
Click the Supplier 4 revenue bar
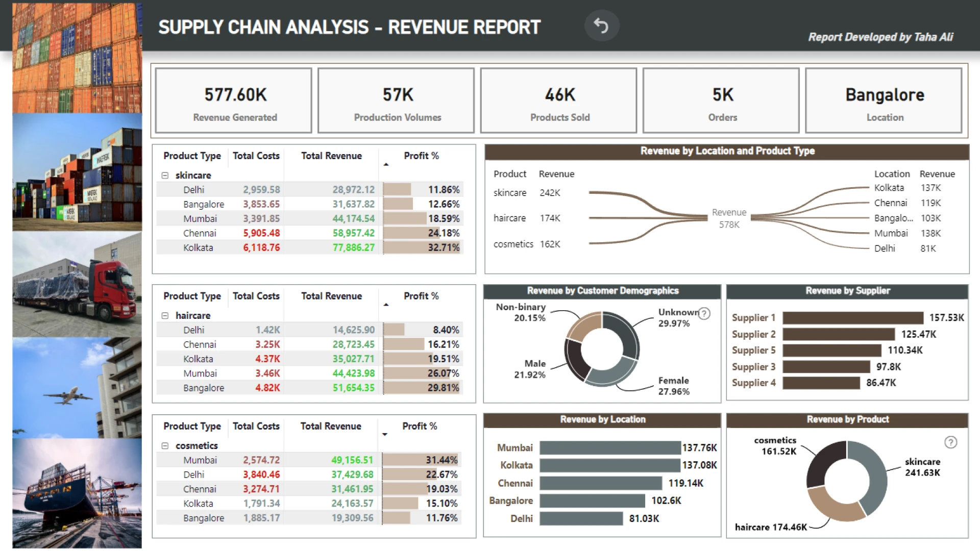tap(821, 383)
